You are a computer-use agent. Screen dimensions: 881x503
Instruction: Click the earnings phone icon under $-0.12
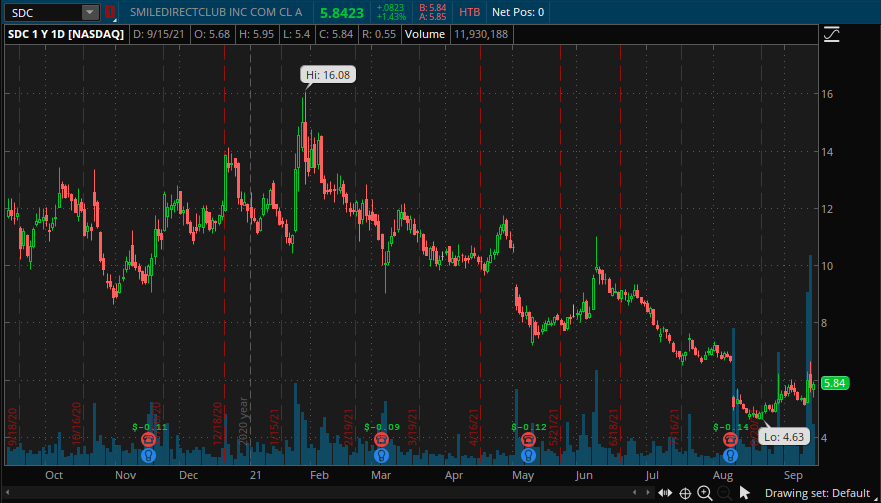pos(528,439)
